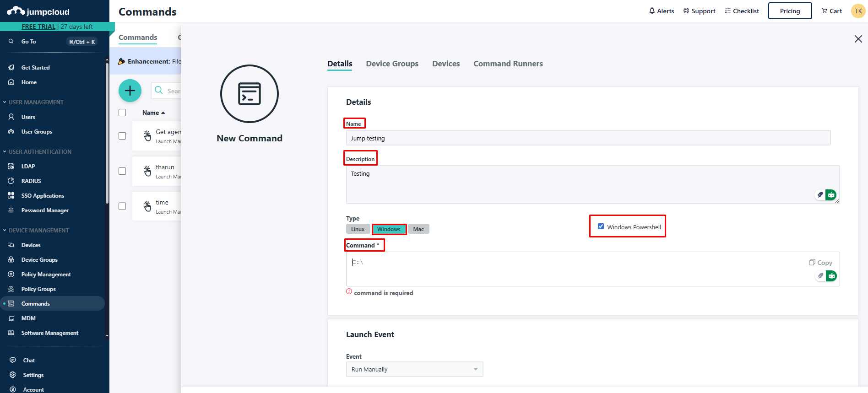The height and width of the screenshot is (393, 868).
Task: Click the JumpCloud logo
Action: (38, 11)
